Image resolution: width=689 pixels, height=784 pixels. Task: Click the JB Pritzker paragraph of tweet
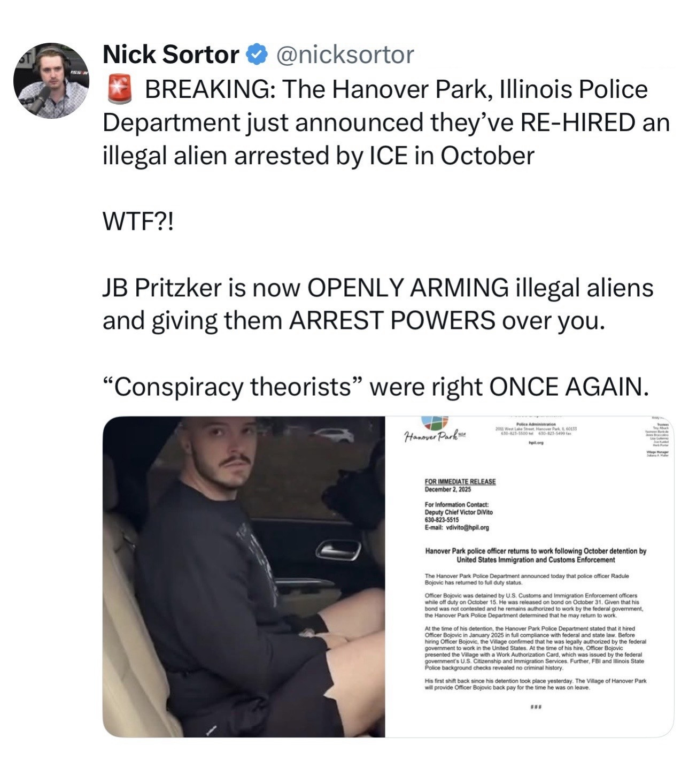click(378, 304)
